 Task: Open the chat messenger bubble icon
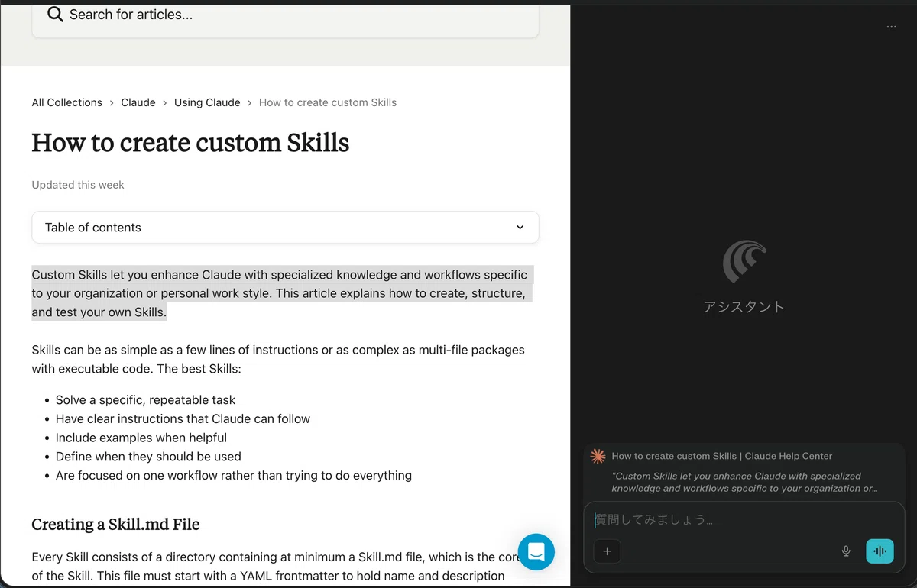pyautogui.click(x=536, y=551)
